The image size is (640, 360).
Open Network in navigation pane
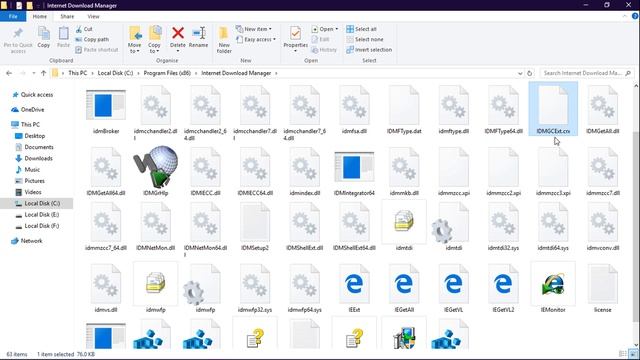coord(31,240)
